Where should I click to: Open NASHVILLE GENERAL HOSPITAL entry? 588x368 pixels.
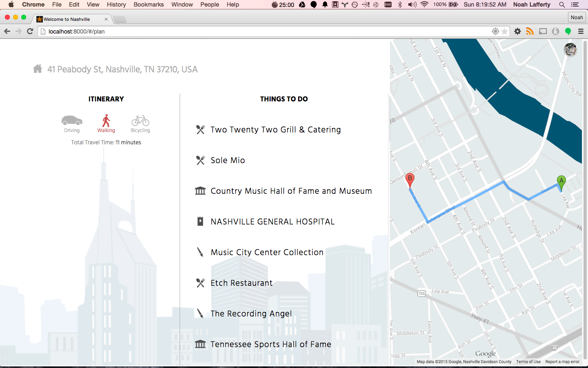pos(272,222)
